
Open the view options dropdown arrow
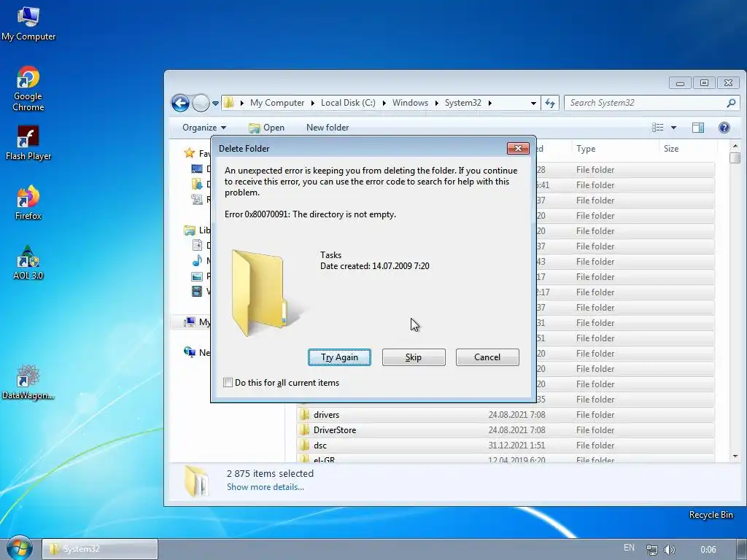tap(673, 128)
